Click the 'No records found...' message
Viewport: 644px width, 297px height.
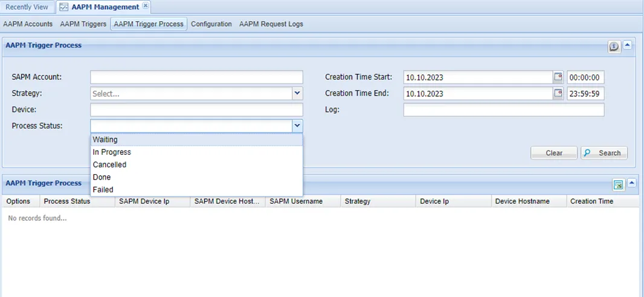click(x=37, y=218)
